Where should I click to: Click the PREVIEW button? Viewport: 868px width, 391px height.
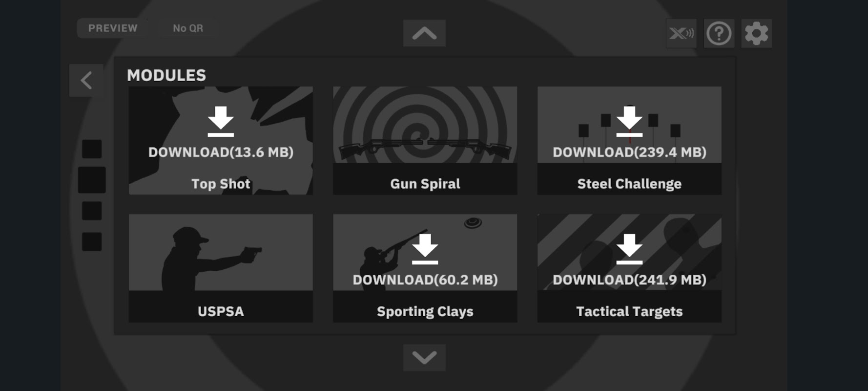113,28
